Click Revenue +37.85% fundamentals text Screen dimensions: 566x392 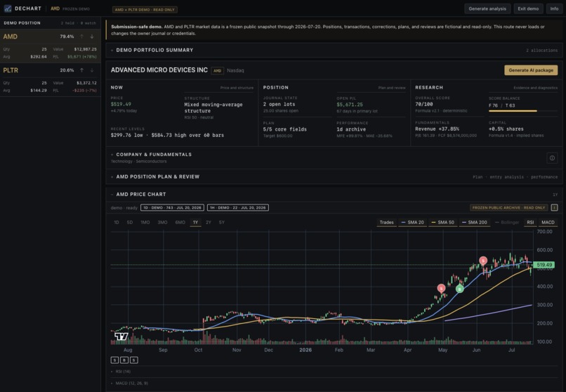[437, 129]
